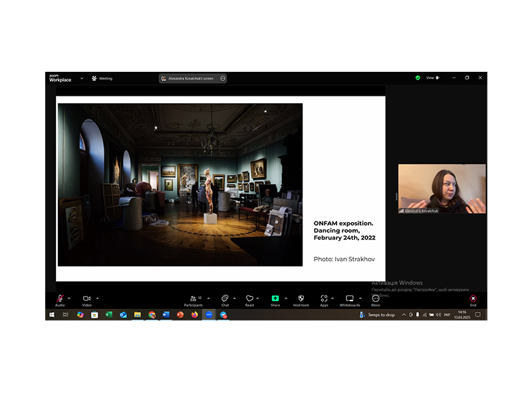Open the Apps menu icon
The image size is (532, 399).
tap(324, 299)
